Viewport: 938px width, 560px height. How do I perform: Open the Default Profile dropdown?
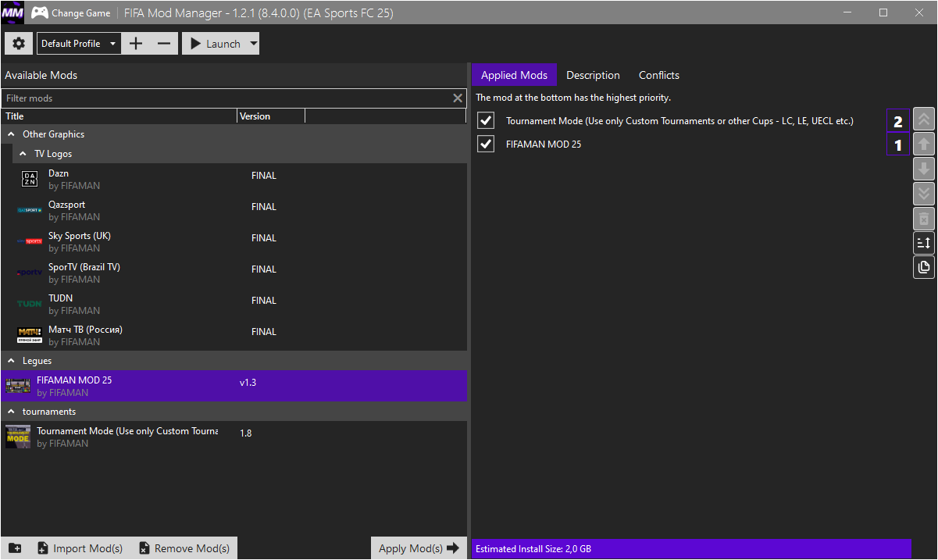pyautogui.click(x=79, y=44)
